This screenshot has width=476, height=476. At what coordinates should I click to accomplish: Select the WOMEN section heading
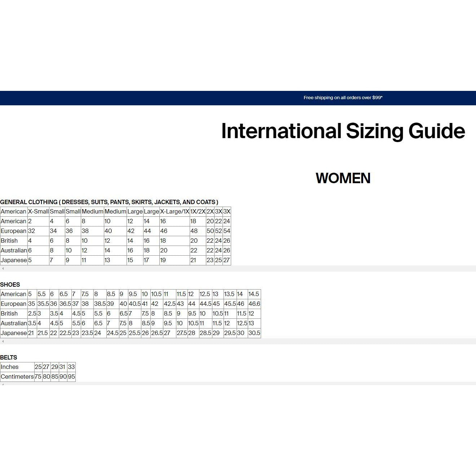pos(343,178)
